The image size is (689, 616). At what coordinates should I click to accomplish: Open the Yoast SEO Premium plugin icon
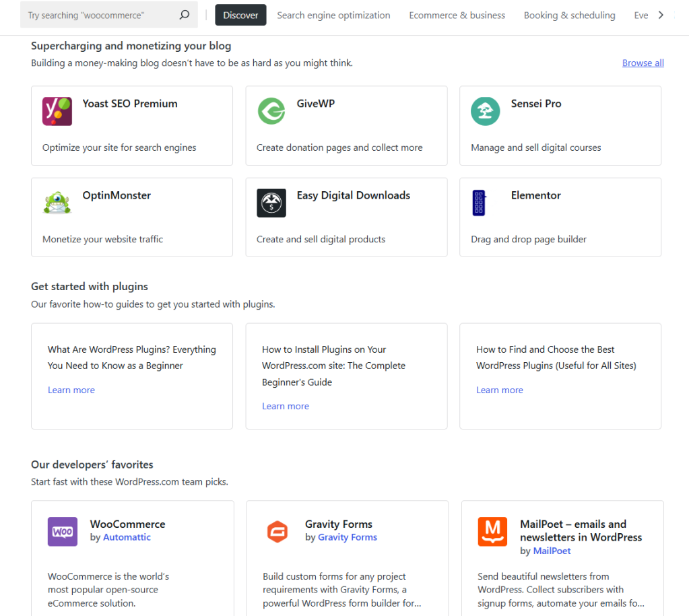click(x=57, y=111)
